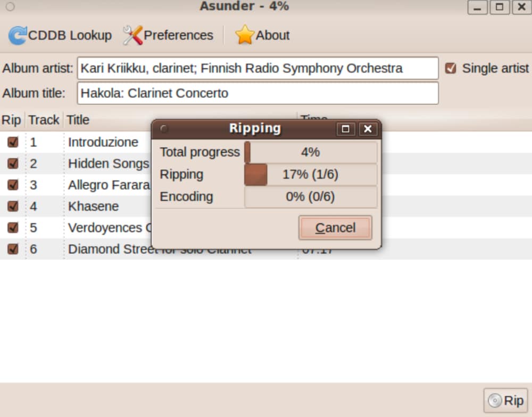Maximize the Asunder main window

coord(500,7)
